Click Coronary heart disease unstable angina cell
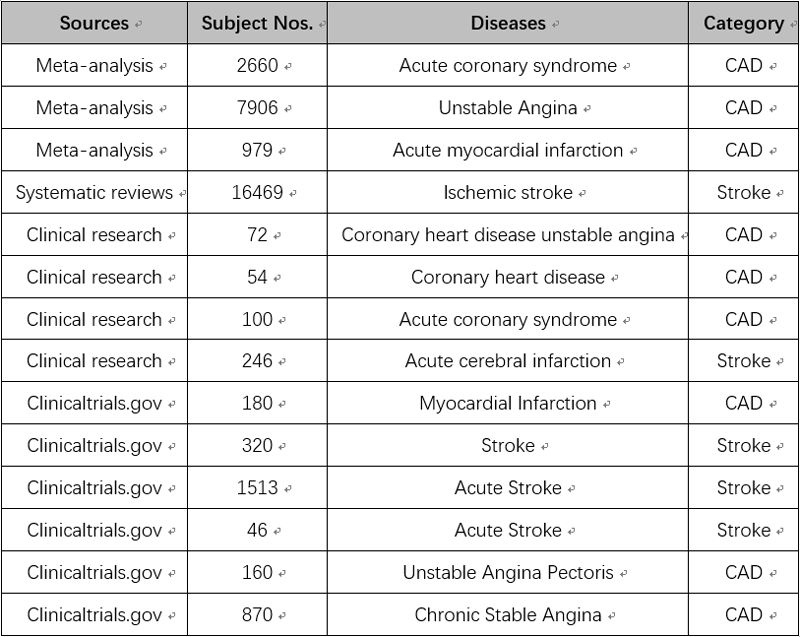This screenshot has height=637, width=800. [x=508, y=235]
